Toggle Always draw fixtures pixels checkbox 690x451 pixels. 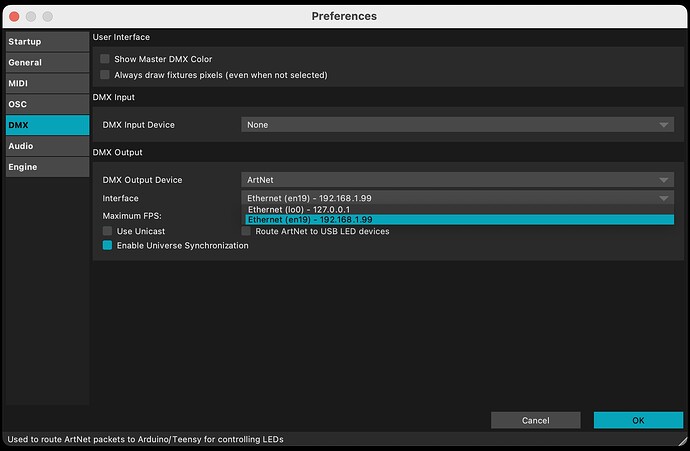(x=105, y=75)
